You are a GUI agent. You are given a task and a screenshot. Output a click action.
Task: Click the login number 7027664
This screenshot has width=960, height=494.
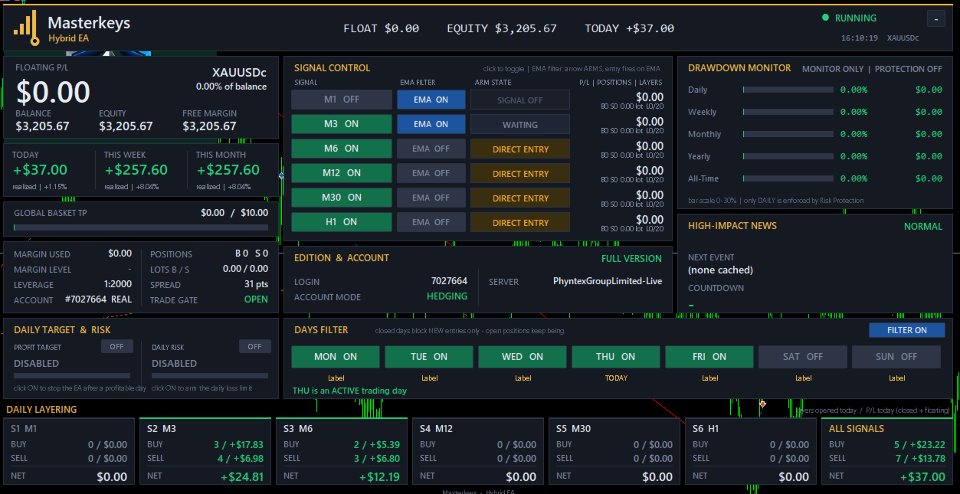(449, 281)
